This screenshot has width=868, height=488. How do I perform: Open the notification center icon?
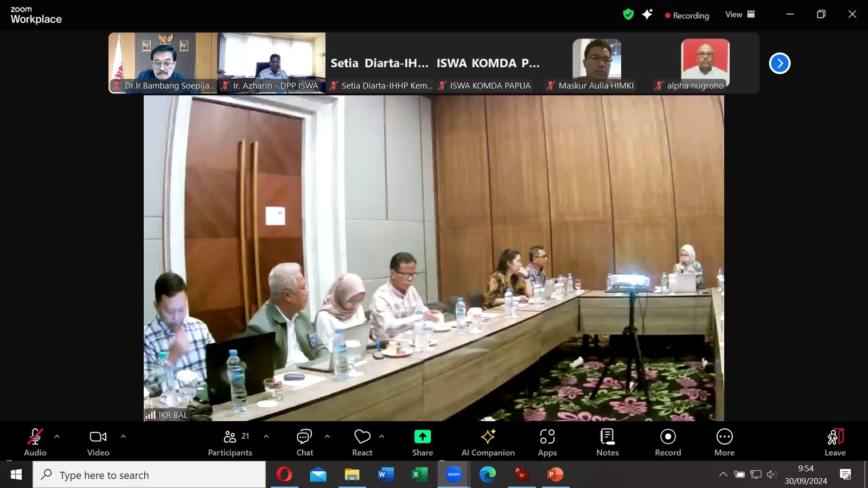[x=845, y=475]
